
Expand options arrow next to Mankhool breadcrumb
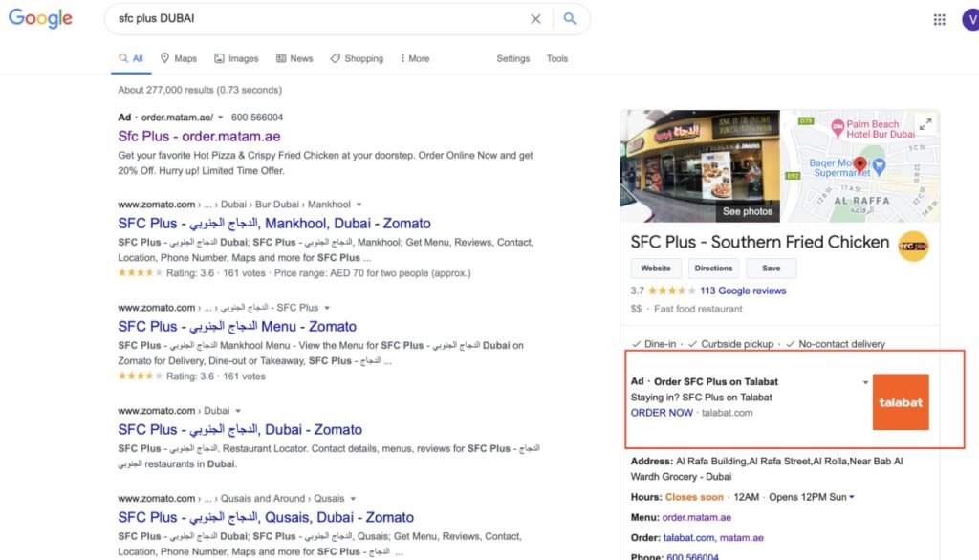point(359,205)
